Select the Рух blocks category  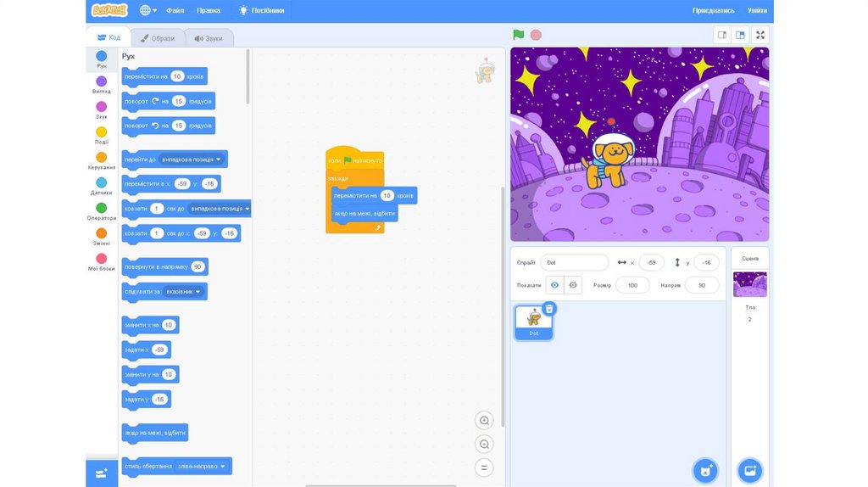coord(102,60)
